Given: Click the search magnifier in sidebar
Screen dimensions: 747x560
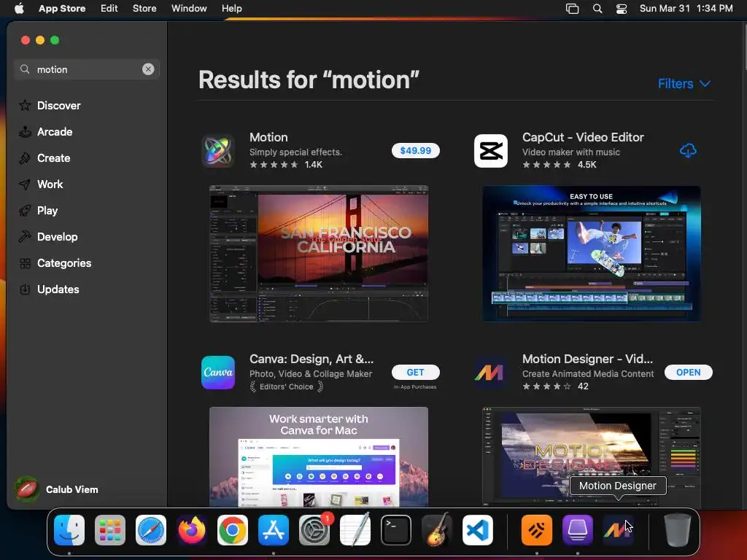Looking at the screenshot, I should pyautogui.click(x=25, y=69).
